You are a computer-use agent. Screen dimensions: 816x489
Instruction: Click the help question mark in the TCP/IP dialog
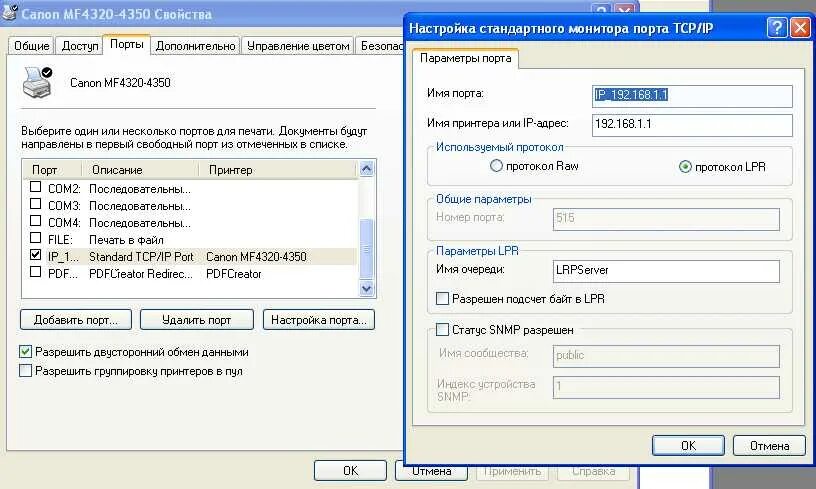click(776, 27)
